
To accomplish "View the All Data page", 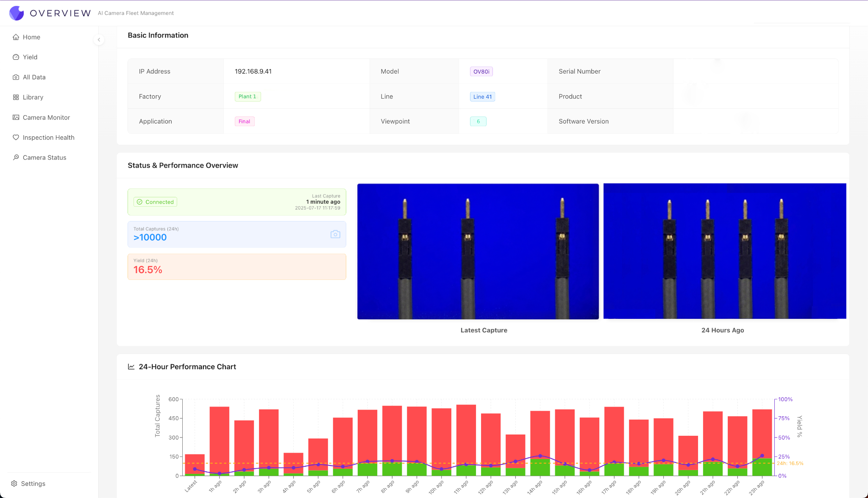I will tap(33, 77).
